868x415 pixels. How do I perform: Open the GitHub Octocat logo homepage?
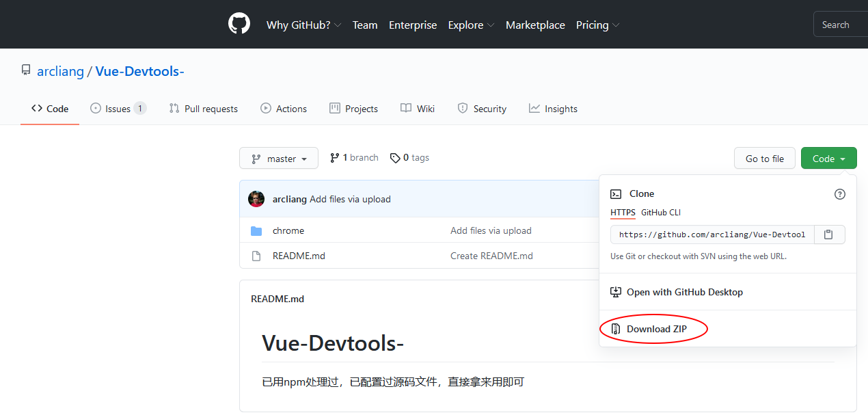[239, 25]
